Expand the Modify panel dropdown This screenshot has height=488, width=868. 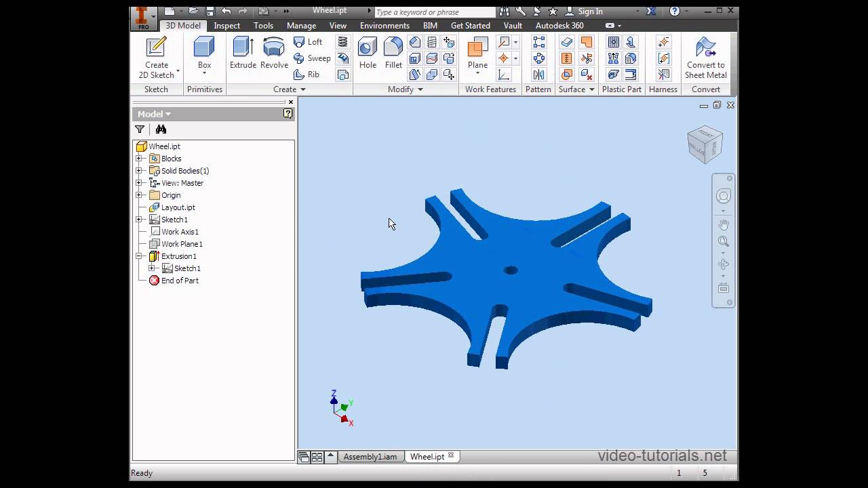click(406, 89)
